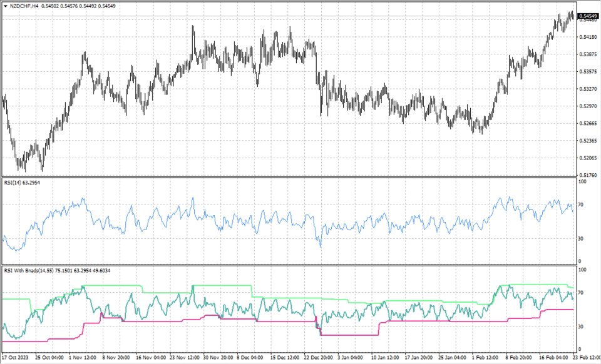Viewport: 601px width, 364px height.
Task: Click the 16 Feb 04:00 time label
Action: pyautogui.click(x=554, y=357)
